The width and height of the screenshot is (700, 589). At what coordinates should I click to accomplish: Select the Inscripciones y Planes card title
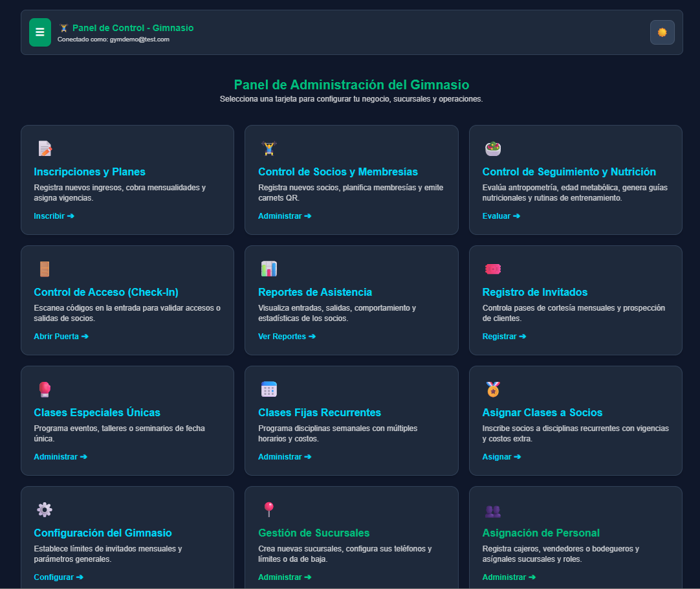point(90,172)
